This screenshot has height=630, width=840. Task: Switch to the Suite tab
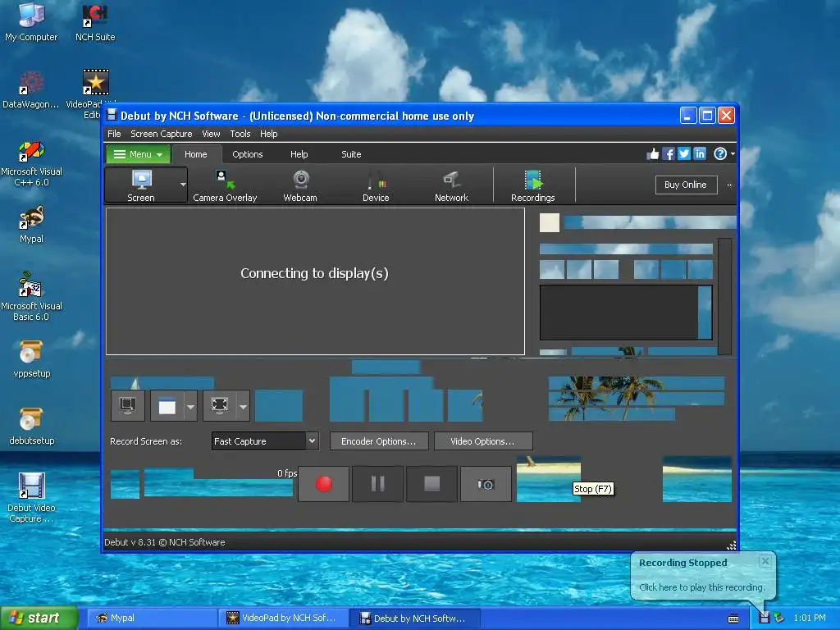coord(351,154)
